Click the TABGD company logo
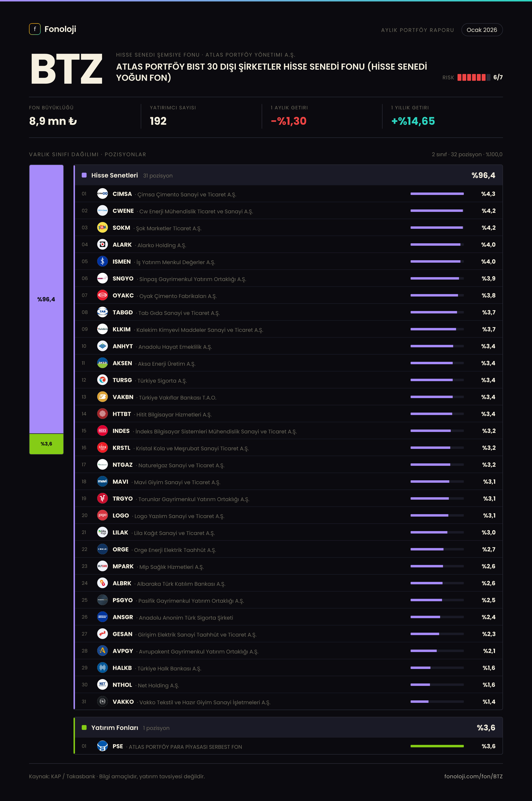532x801 pixels. (x=103, y=312)
